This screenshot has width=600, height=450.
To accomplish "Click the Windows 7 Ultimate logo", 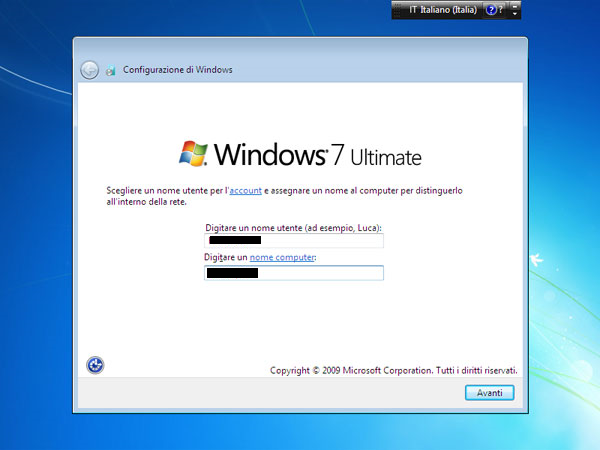I will coord(300,154).
